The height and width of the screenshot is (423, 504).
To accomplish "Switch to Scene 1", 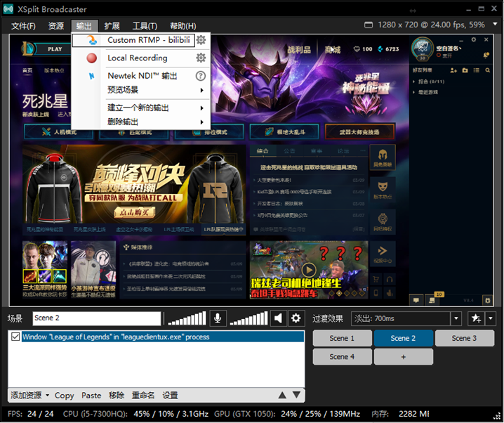I will 342,338.
